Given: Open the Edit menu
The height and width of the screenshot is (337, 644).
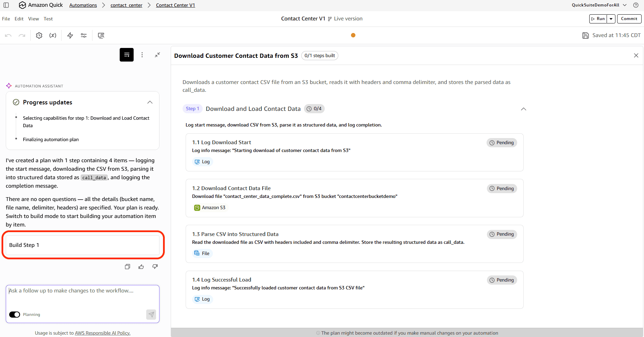Looking at the screenshot, I should [x=19, y=19].
